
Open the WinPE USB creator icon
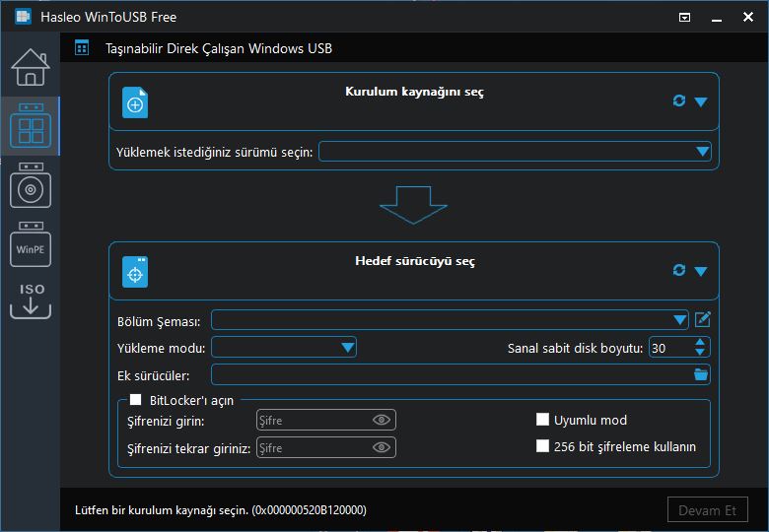(x=31, y=244)
